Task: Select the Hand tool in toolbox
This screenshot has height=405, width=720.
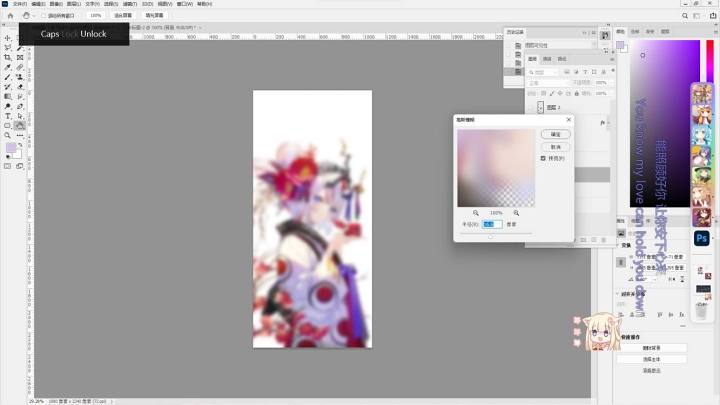Action: [20, 125]
